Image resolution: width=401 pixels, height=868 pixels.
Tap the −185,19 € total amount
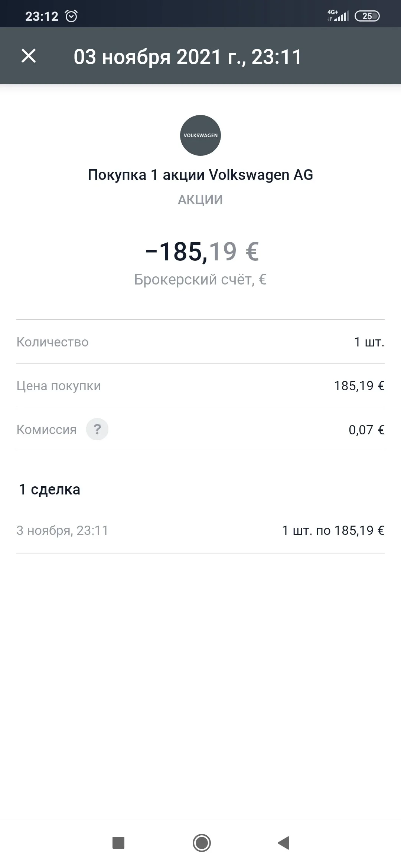(202, 251)
